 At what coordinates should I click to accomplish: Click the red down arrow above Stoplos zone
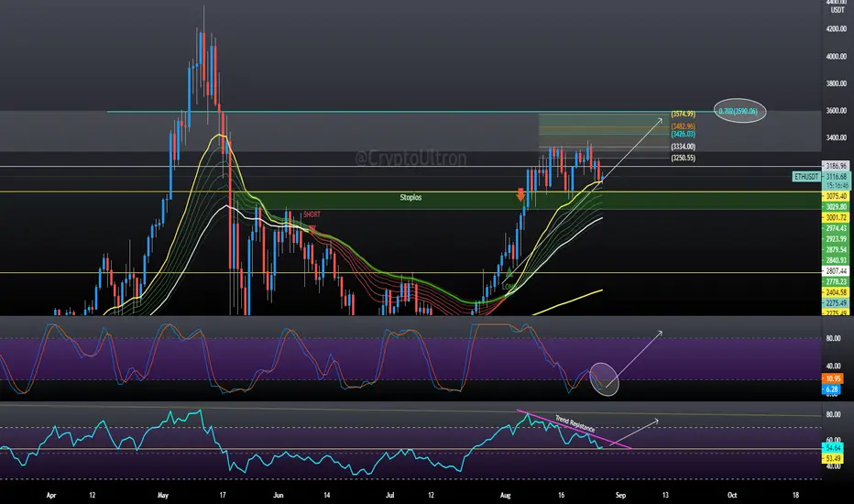[520, 195]
